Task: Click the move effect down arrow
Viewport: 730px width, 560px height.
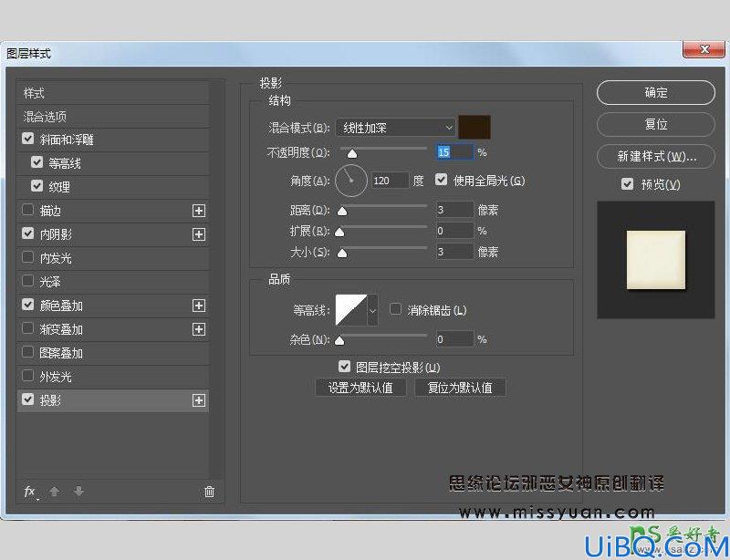Action: (x=78, y=492)
